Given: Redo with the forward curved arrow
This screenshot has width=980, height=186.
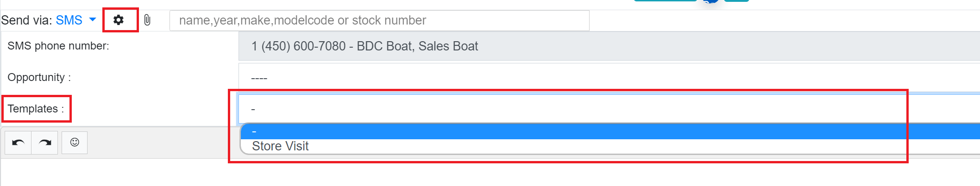Looking at the screenshot, I should coord(45,143).
